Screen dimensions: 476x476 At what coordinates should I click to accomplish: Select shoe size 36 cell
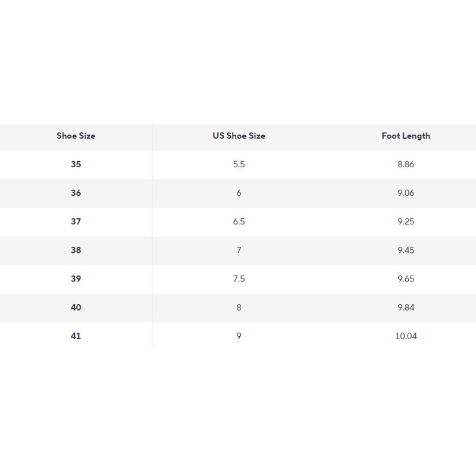pos(76,193)
